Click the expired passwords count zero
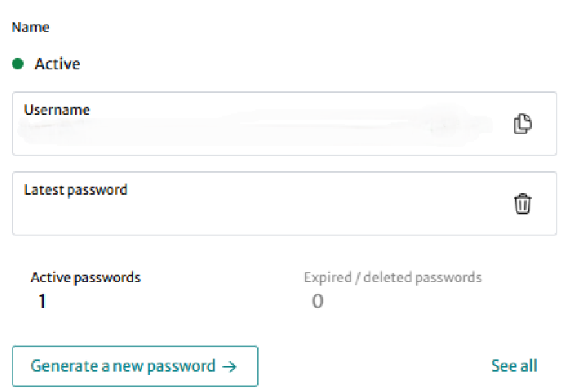This screenshot has width=567, height=392. 317,301
